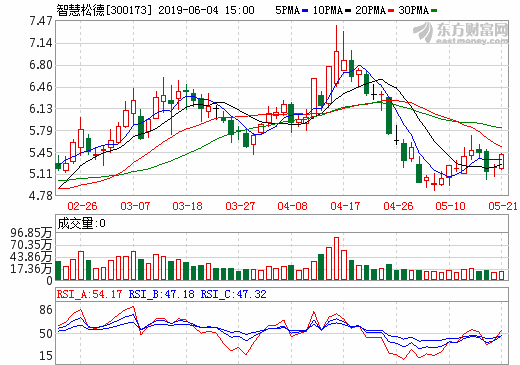Click the 04-08 date label
Screen dimensions: 520x365
[292, 206]
